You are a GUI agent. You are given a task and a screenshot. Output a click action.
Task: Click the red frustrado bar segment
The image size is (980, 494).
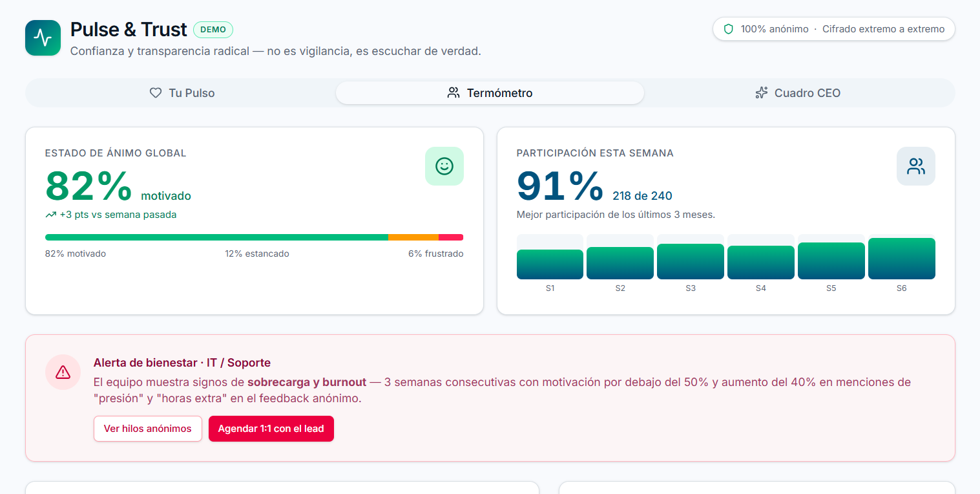(451, 237)
